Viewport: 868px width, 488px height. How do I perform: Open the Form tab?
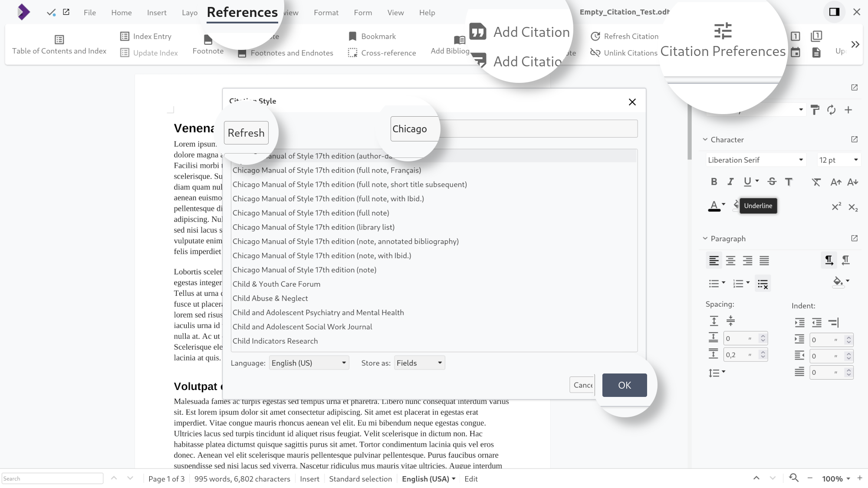[363, 13]
